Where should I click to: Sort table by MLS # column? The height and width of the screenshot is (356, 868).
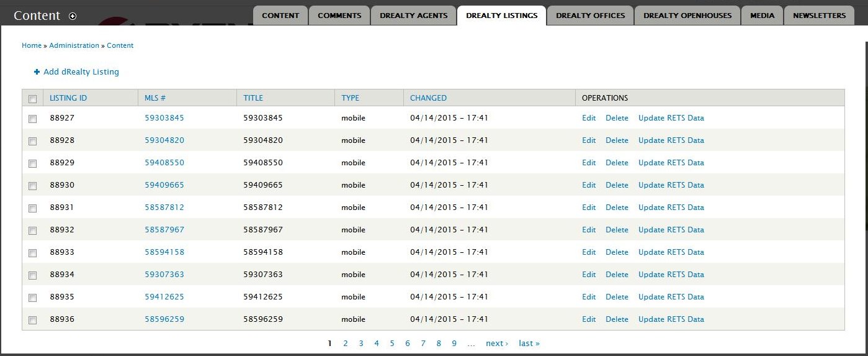(x=155, y=98)
